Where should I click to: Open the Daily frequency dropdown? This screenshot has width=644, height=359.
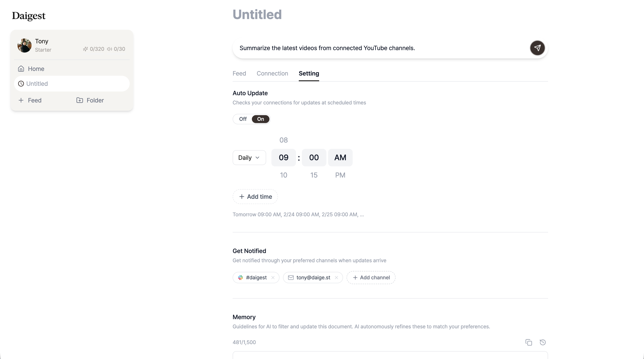tap(249, 158)
